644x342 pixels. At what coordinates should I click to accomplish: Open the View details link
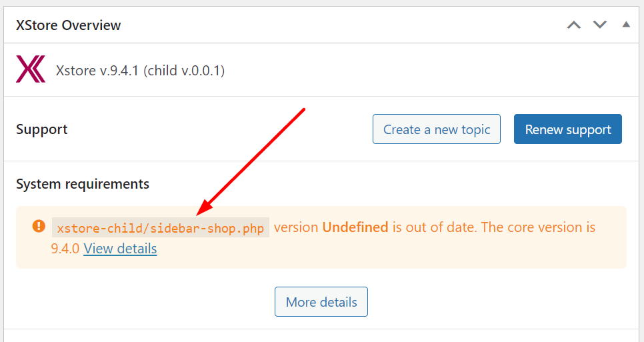point(120,249)
